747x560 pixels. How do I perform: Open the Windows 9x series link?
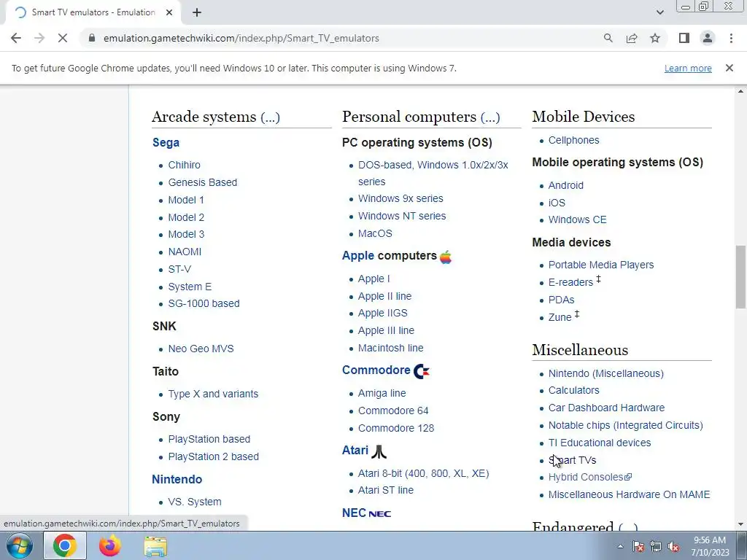coord(400,198)
